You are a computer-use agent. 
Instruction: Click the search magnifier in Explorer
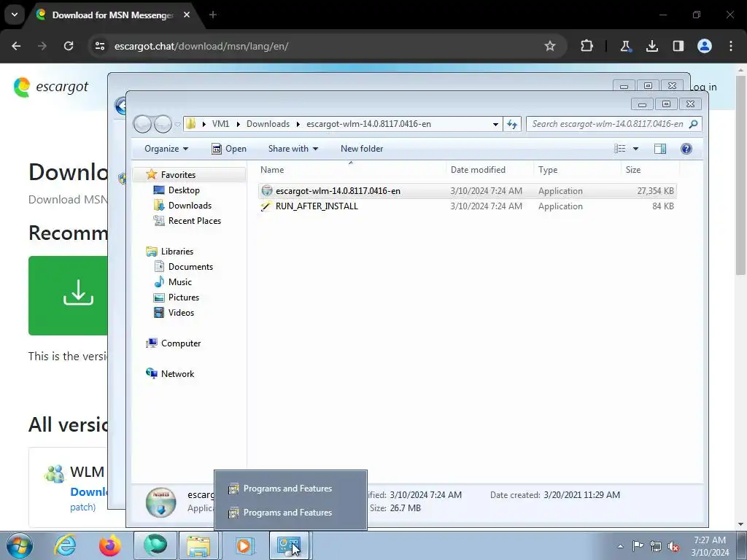(x=694, y=124)
